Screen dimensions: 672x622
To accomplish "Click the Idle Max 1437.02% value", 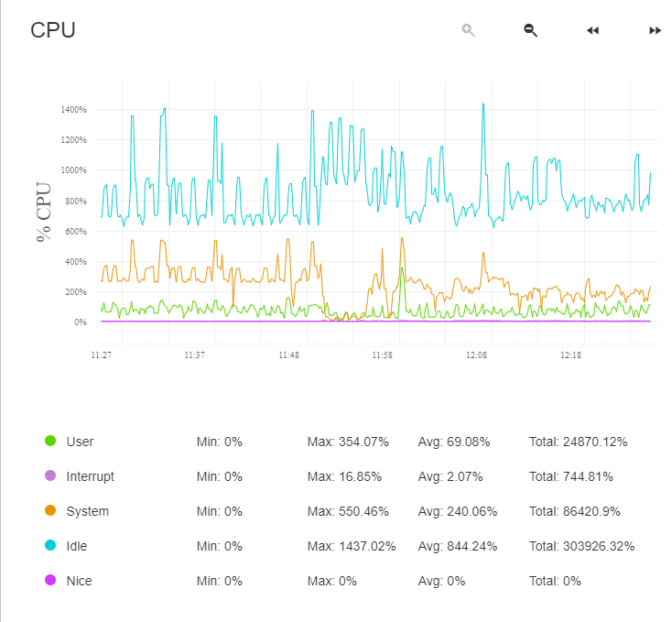I will point(352,546).
